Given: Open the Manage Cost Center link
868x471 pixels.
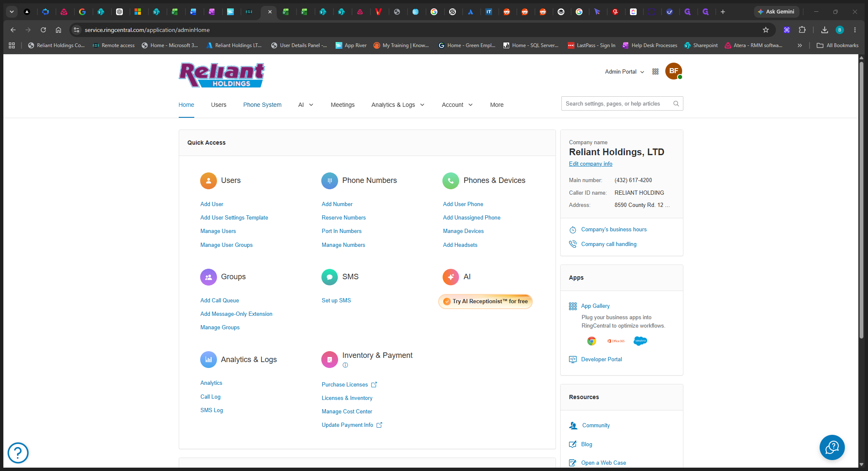Looking at the screenshot, I should click(x=347, y=412).
